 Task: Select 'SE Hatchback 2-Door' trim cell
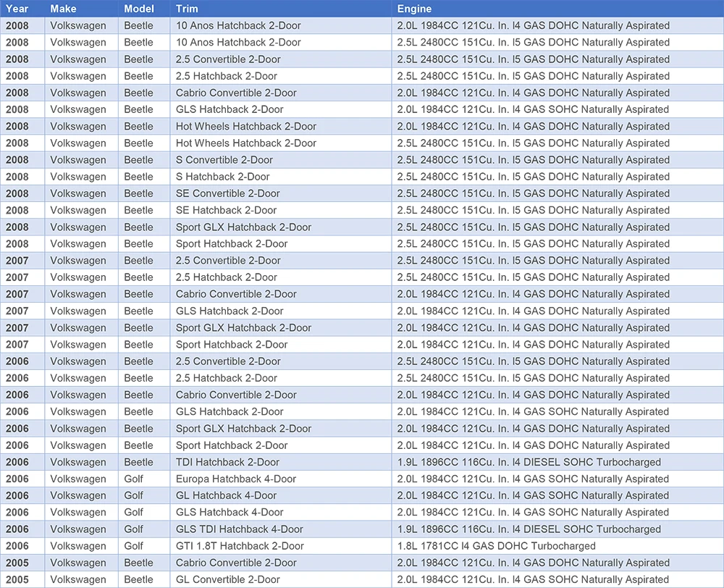point(281,210)
